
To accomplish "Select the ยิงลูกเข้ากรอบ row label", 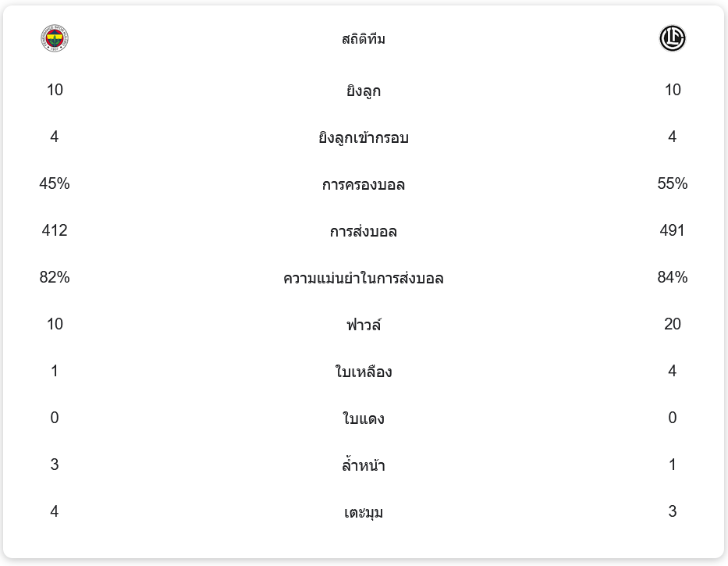I will point(364,137).
